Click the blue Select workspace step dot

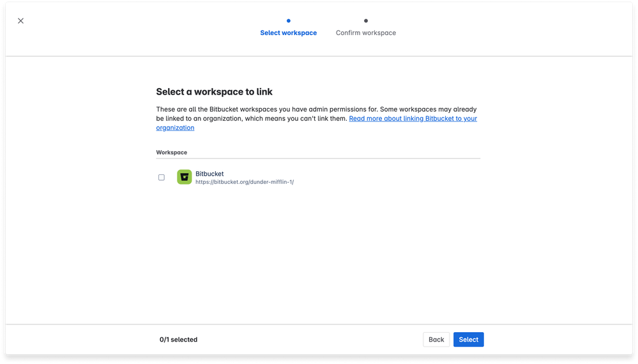pyautogui.click(x=289, y=20)
